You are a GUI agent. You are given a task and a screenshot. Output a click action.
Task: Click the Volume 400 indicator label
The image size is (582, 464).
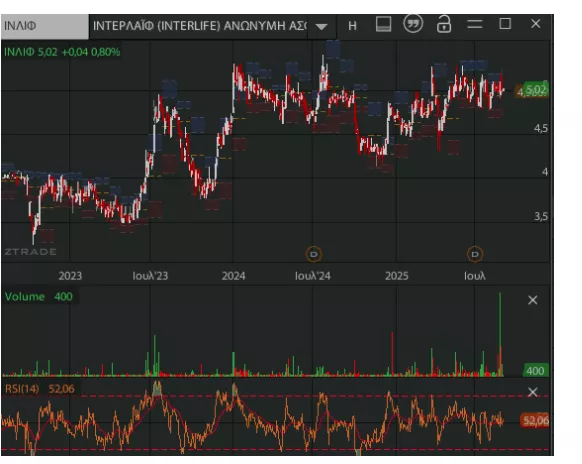click(39, 297)
